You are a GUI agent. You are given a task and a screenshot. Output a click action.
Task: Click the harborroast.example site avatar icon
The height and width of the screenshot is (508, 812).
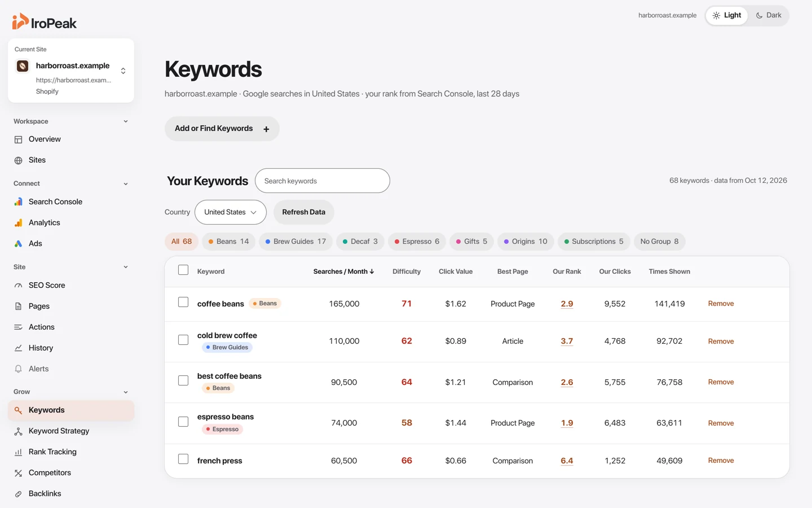click(23, 66)
